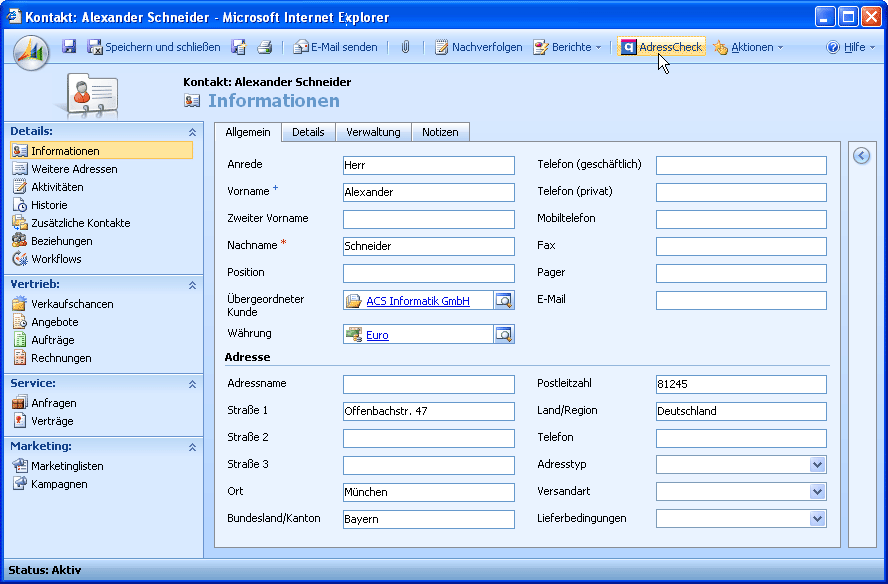This screenshot has height=584, width=888.
Task: Click the Vorname field
Action: (429, 192)
